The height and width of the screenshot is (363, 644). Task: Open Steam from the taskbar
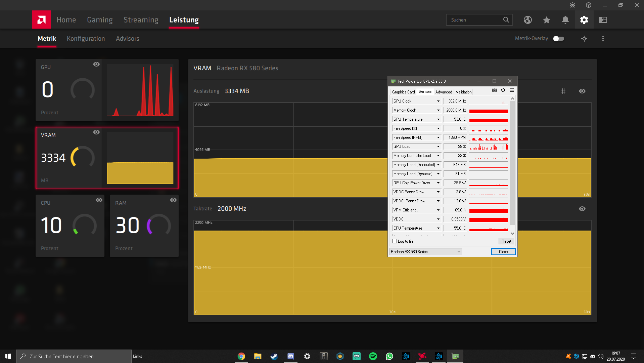pos(274,356)
